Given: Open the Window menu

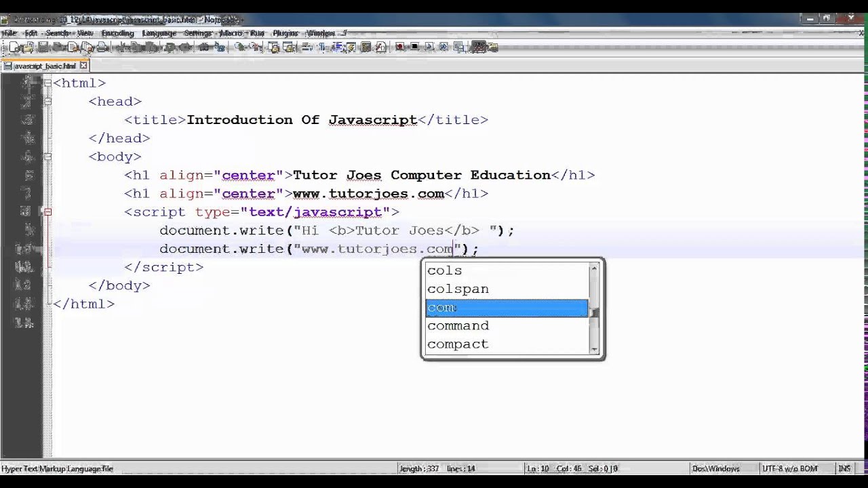Looking at the screenshot, I should point(321,33).
